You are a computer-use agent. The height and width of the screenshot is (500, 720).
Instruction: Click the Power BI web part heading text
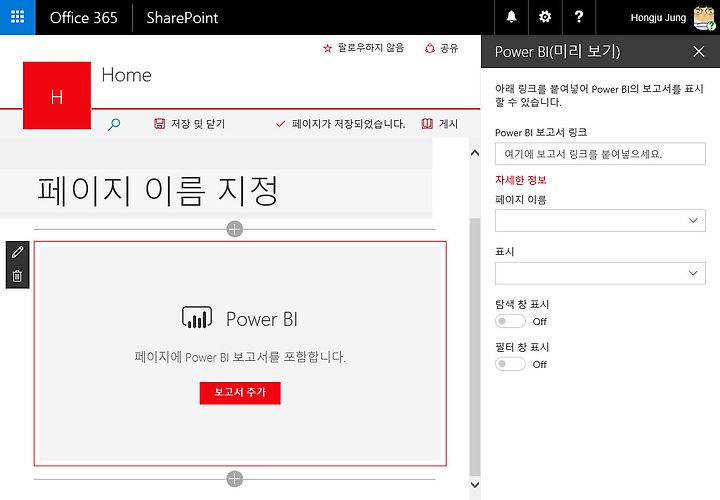262,319
